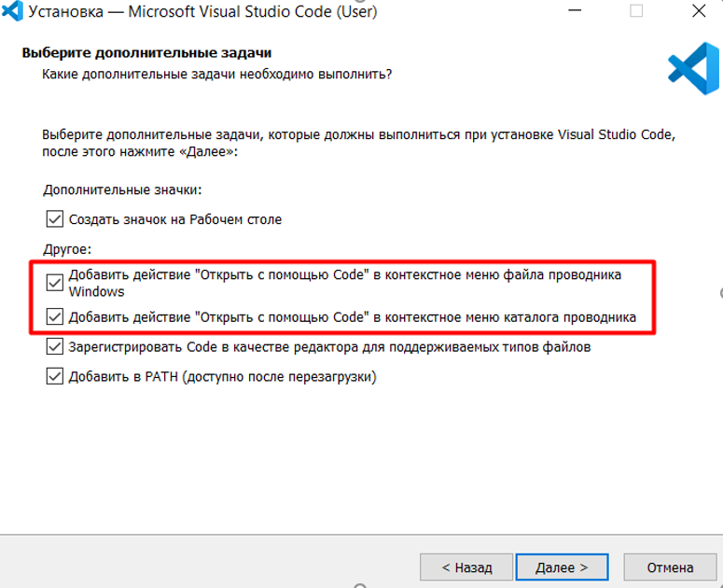The image size is (723, 588).
Task: Uncheck the desktop icon creation checkbox
Action: tap(54, 219)
